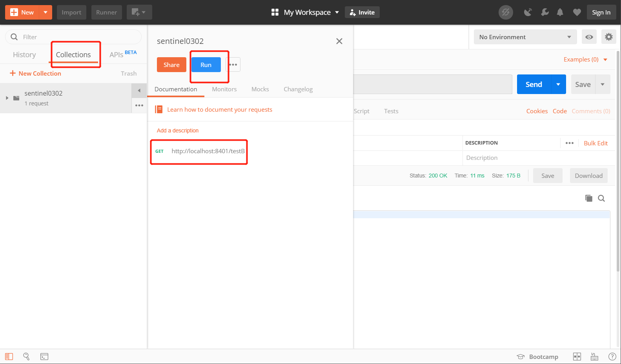Click the Import button
Image resolution: width=621 pixels, height=364 pixels.
point(71,12)
